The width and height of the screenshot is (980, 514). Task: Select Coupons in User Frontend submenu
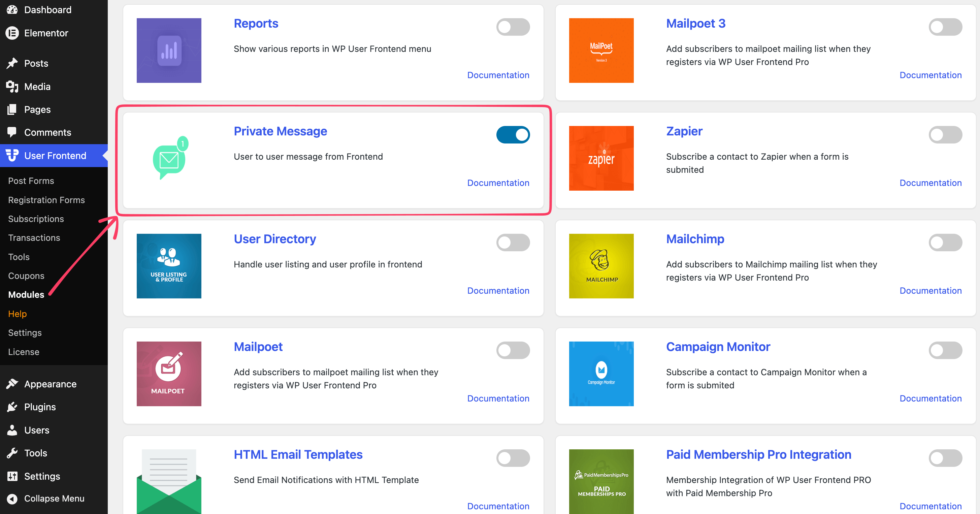(x=26, y=276)
